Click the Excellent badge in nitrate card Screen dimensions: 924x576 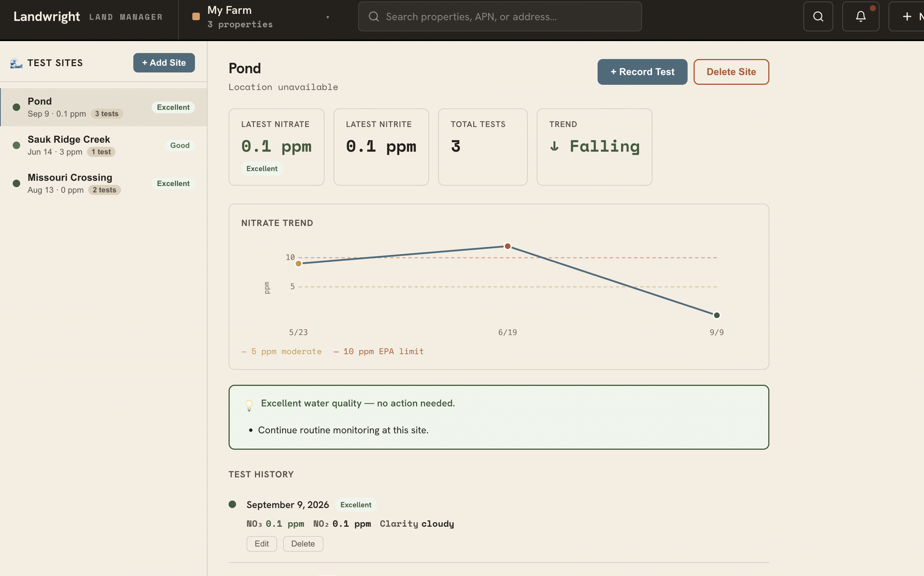click(262, 169)
